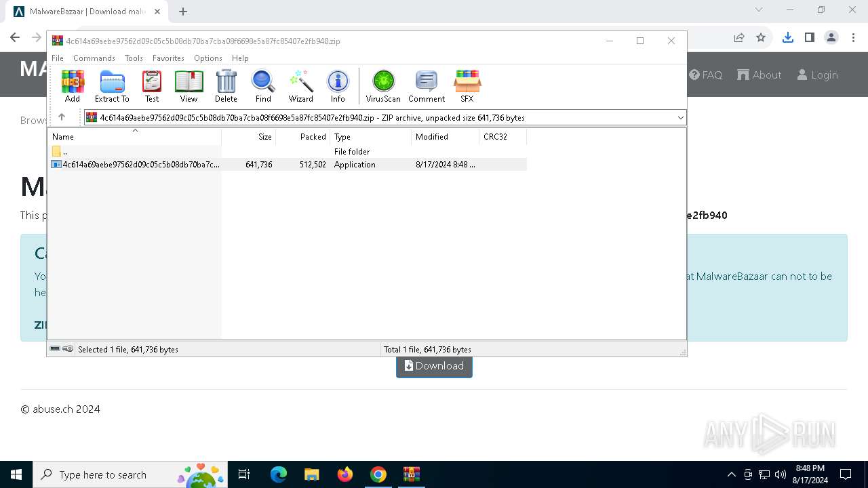Viewport: 868px width, 488px height.
Task: Sort file list by Name column
Action: (134, 136)
